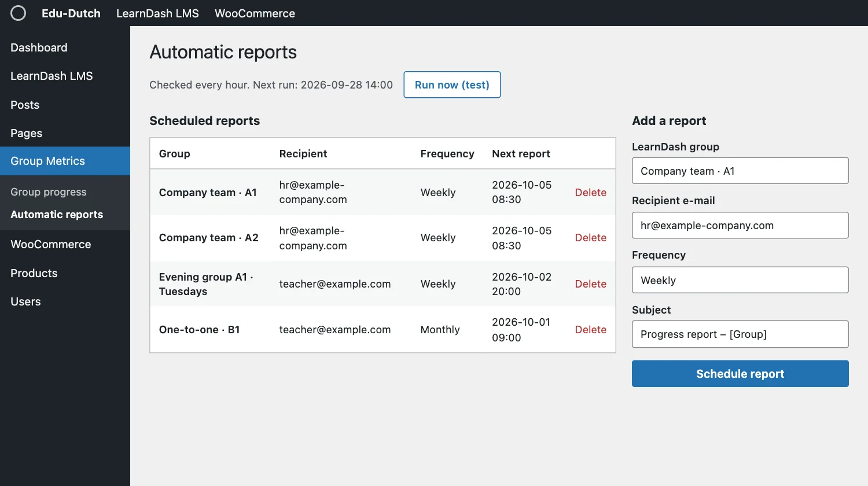This screenshot has width=868, height=486.
Task: Click teacher@example.com in the One-to-one row
Action: point(335,330)
